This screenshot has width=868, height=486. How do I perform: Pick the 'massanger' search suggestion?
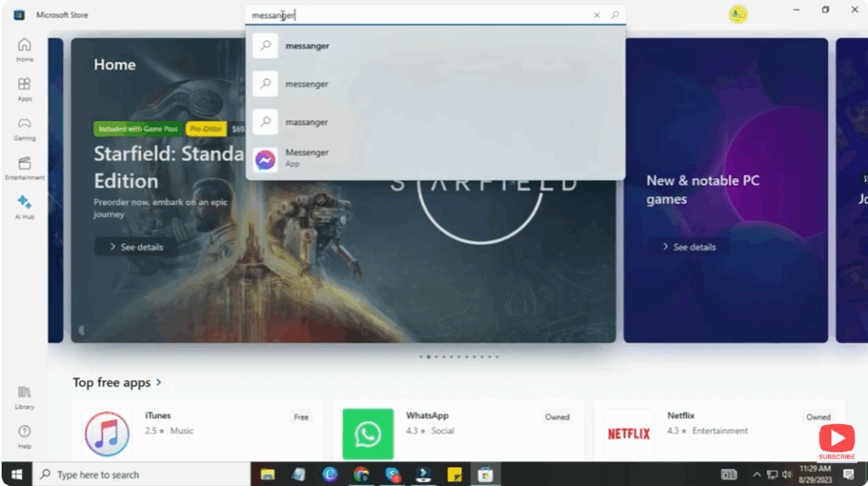coord(306,122)
